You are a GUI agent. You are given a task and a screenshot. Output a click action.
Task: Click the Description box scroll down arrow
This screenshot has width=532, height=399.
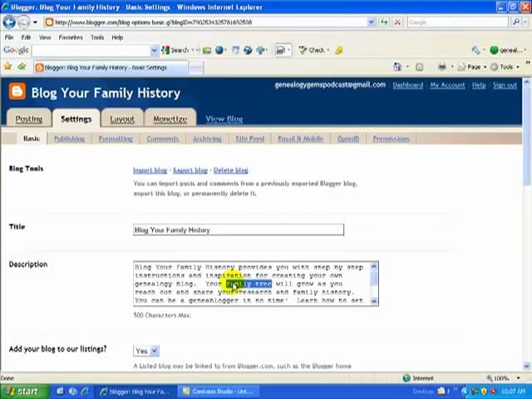click(373, 300)
